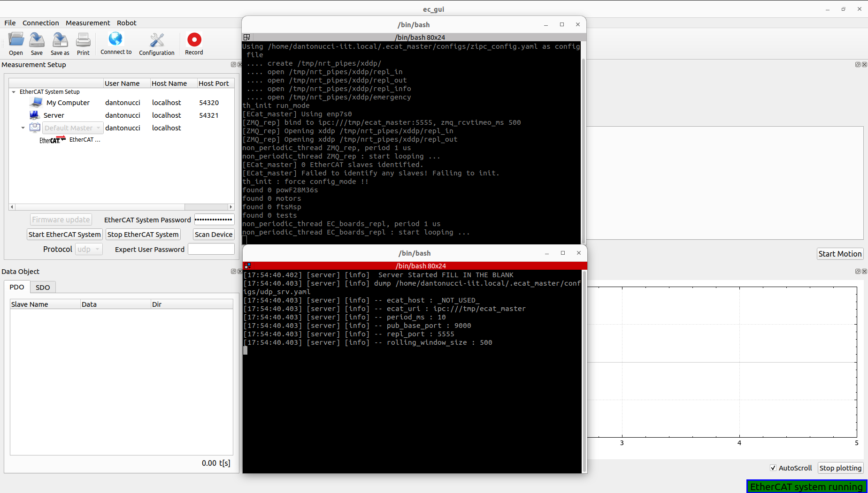Click terminator grid icon in top terminal
The width and height of the screenshot is (868, 493).
click(x=246, y=37)
